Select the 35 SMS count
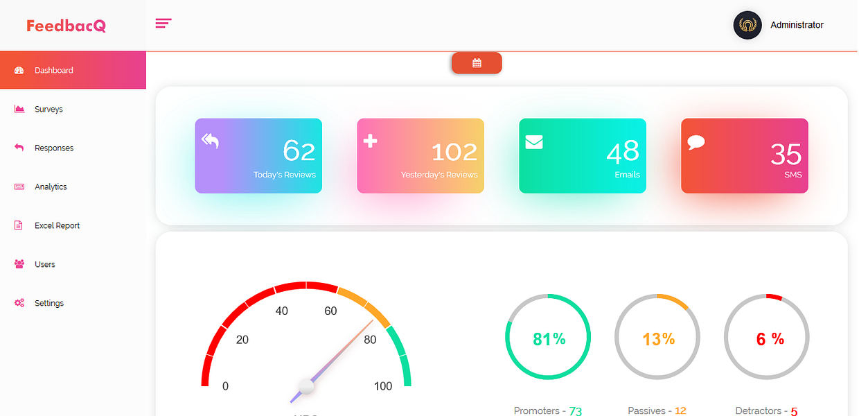The height and width of the screenshot is (416, 868). click(x=786, y=155)
